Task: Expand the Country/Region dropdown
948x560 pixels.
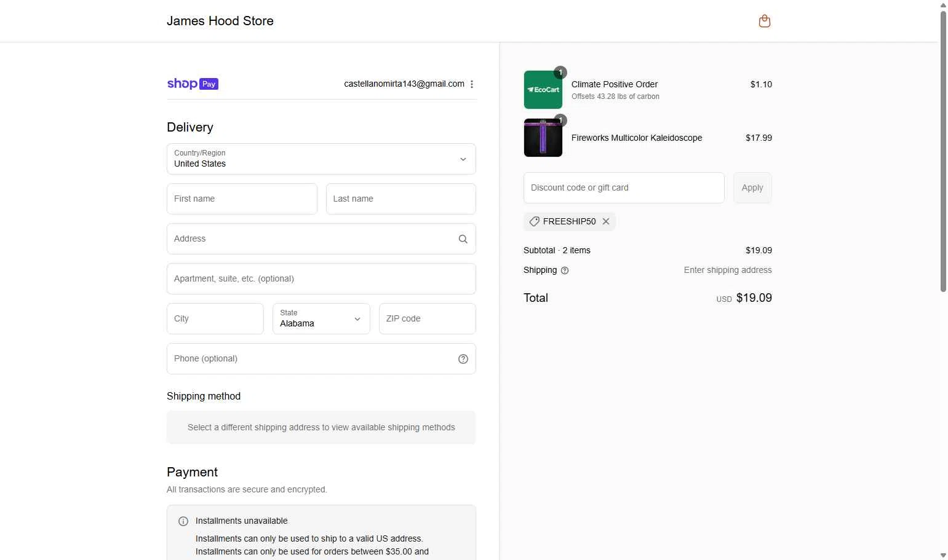Action: 321,159
